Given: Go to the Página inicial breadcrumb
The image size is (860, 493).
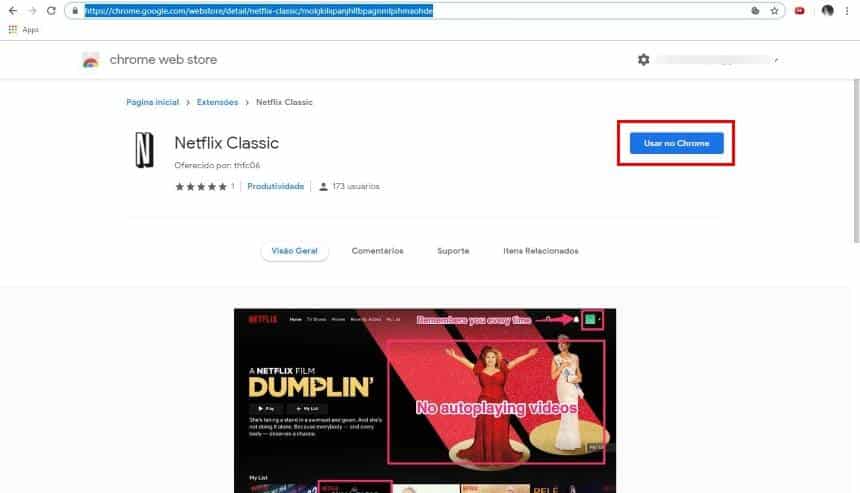Looking at the screenshot, I should coord(152,103).
